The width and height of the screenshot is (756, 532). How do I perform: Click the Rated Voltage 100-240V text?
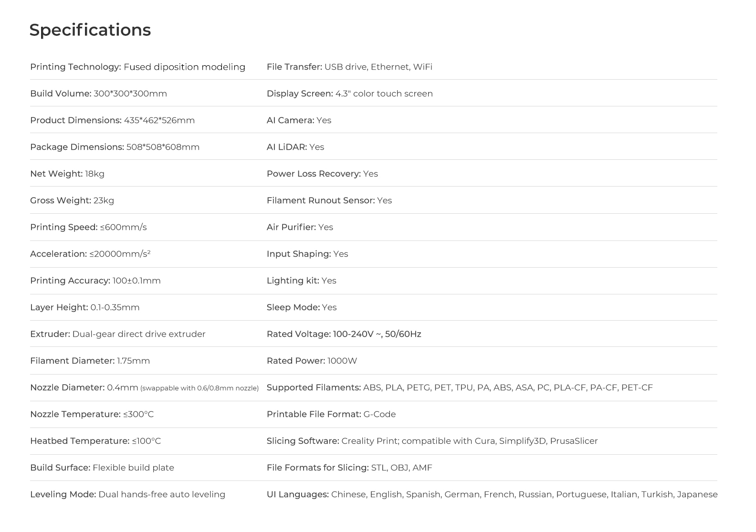tap(344, 334)
